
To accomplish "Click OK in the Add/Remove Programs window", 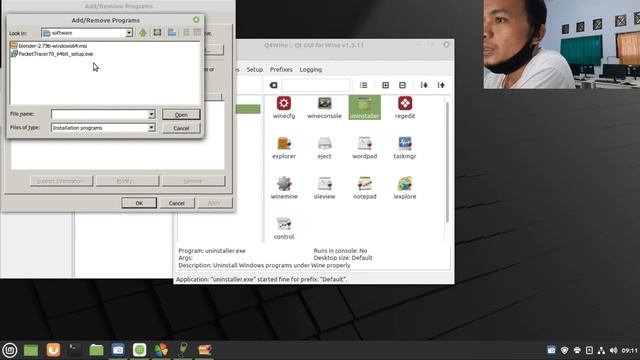I will pyautogui.click(x=139, y=203).
